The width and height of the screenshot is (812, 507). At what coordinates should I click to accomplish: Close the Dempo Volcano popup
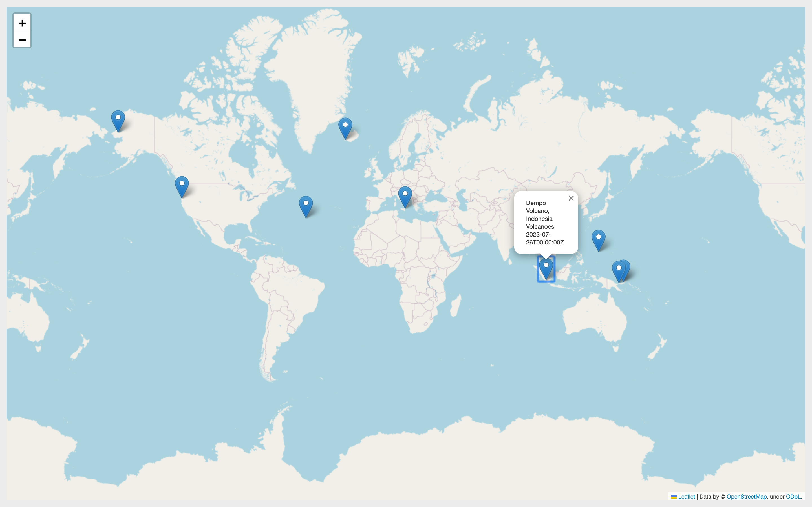click(x=571, y=198)
